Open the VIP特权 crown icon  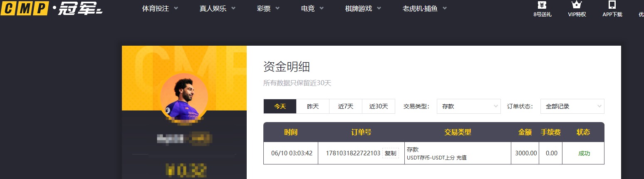[x=577, y=5]
